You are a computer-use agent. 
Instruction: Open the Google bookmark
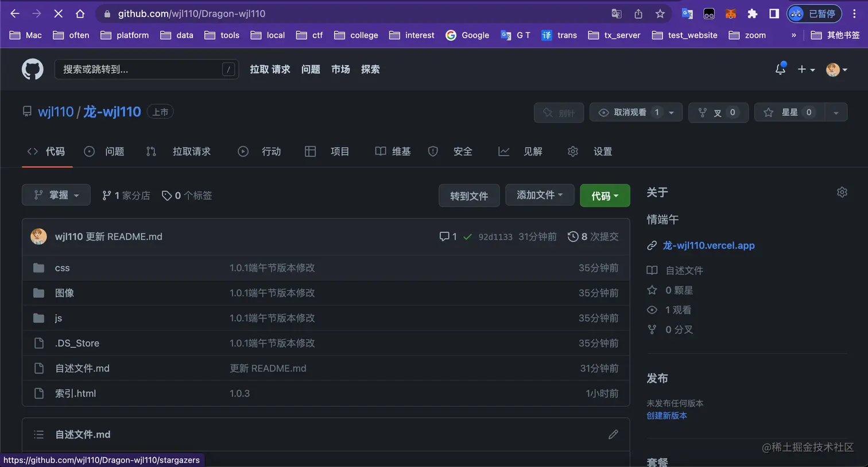pos(467,35)
